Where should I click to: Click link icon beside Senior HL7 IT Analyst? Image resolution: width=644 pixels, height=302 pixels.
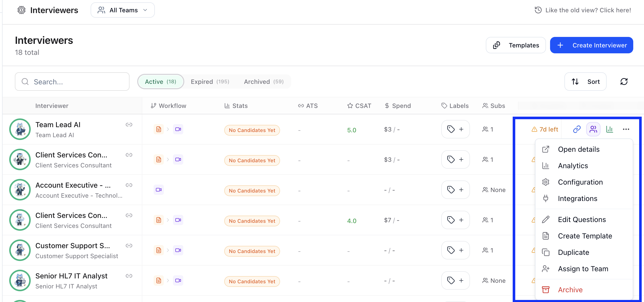click(x=129, y=276)
